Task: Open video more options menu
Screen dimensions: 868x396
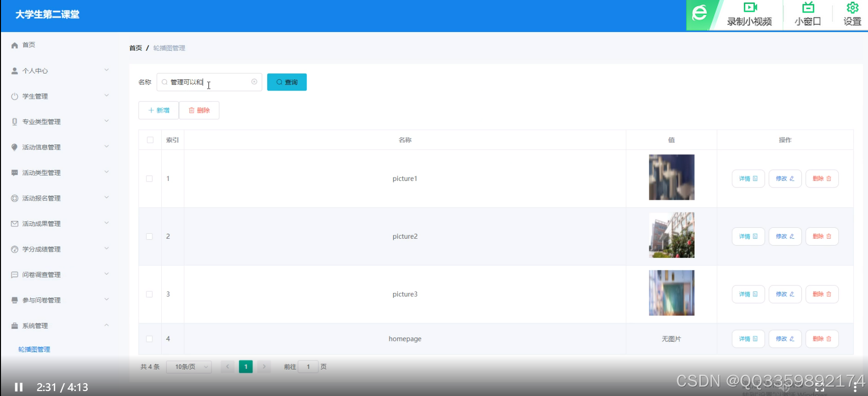Action: click(x=855, y=388)
